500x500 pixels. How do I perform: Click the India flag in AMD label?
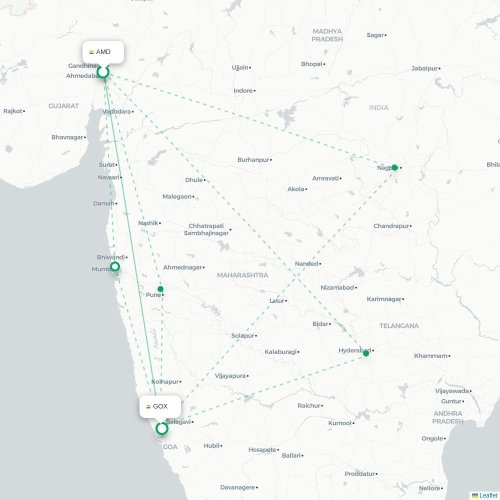pyautogui.click(x=91, y=52)
